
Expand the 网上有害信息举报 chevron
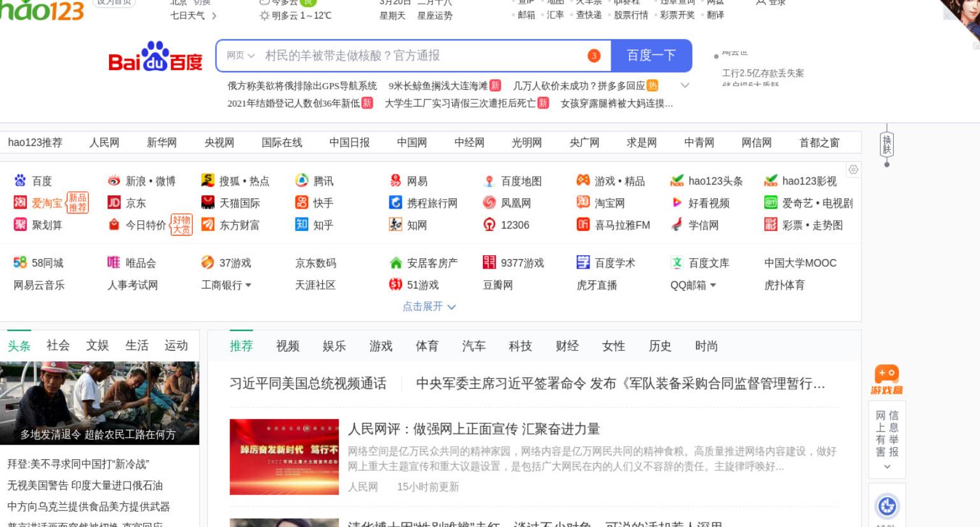click(887, 467)
